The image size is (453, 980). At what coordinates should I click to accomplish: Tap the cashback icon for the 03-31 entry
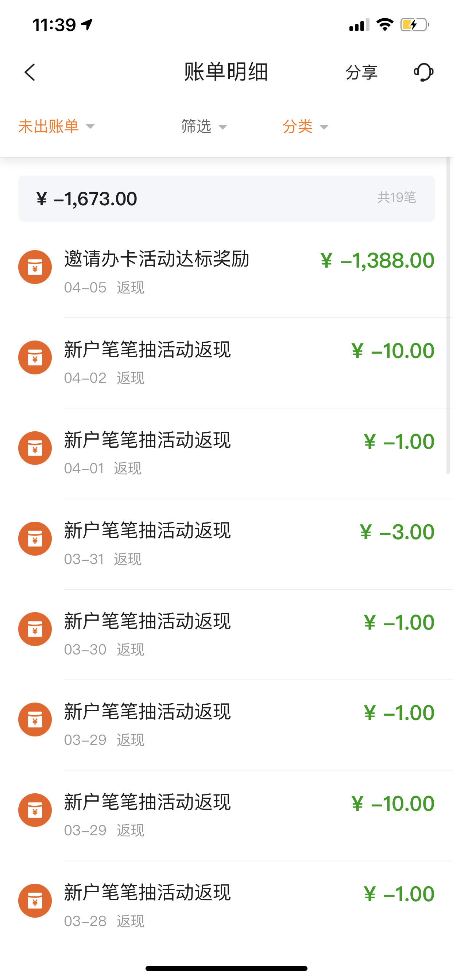click(x=35, y=539)
